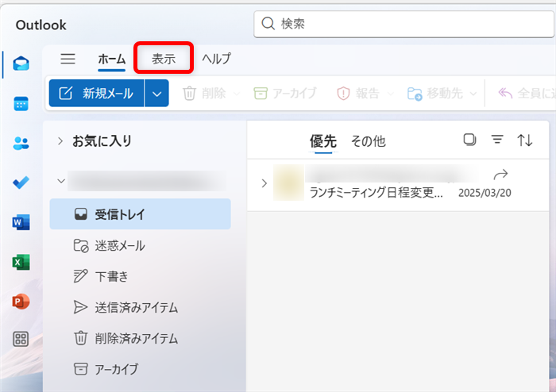Launch Word from the app bar
The image size is (556, 392).
click(x=21, y=222)
